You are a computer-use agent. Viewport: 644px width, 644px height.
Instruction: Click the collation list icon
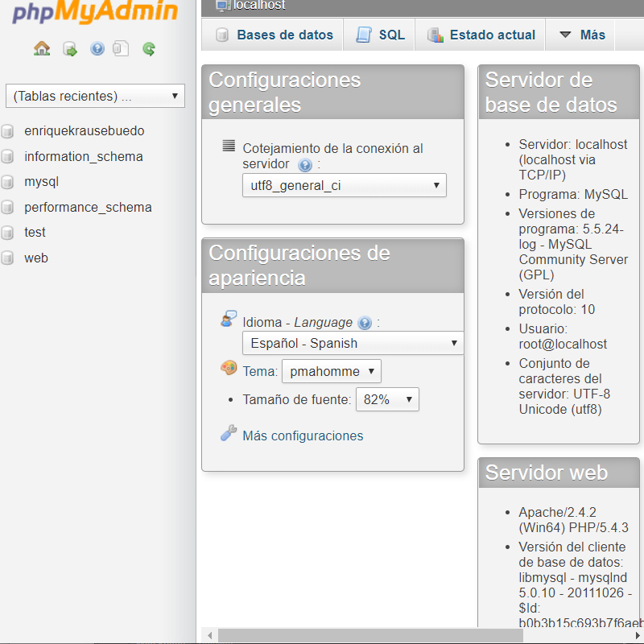click(x=229, y=146)
